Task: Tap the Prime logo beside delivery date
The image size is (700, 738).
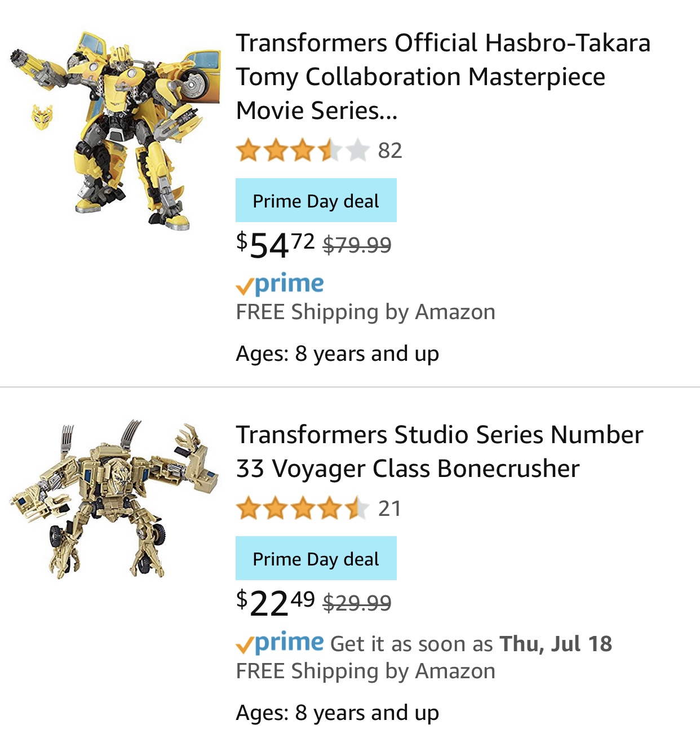Action: tap(280, 643)
